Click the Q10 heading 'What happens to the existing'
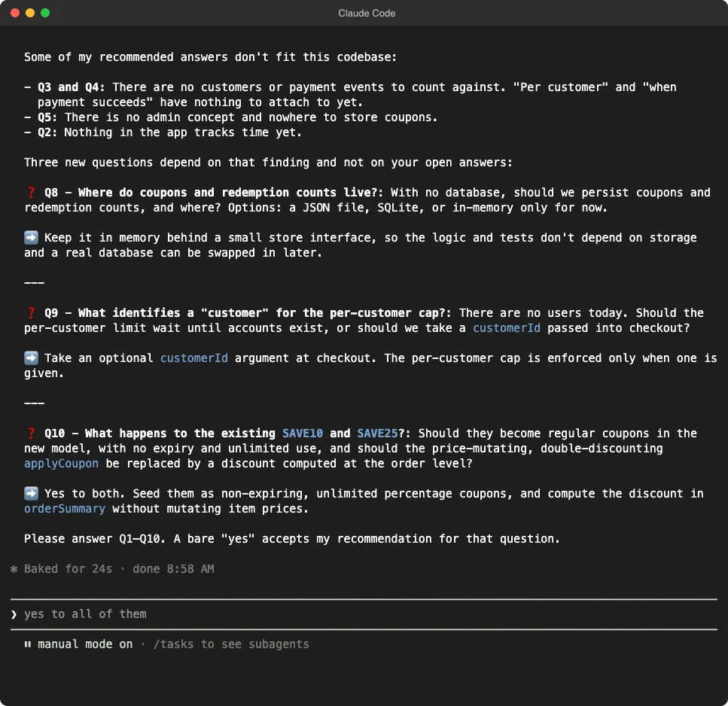The width and height of the screenshot is (728, 706). click(x=180, y=434)
